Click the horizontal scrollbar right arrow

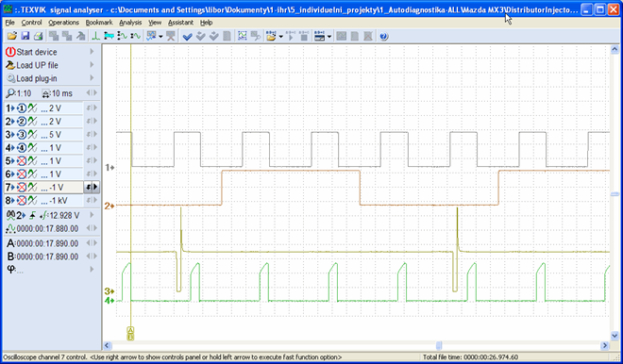[605, 345]
